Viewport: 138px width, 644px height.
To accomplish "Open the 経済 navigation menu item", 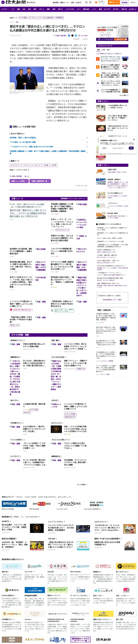I will point(35,9).
